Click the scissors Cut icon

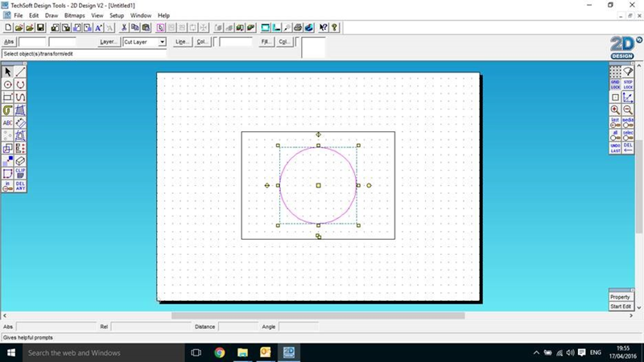click(x=124, y=27)
